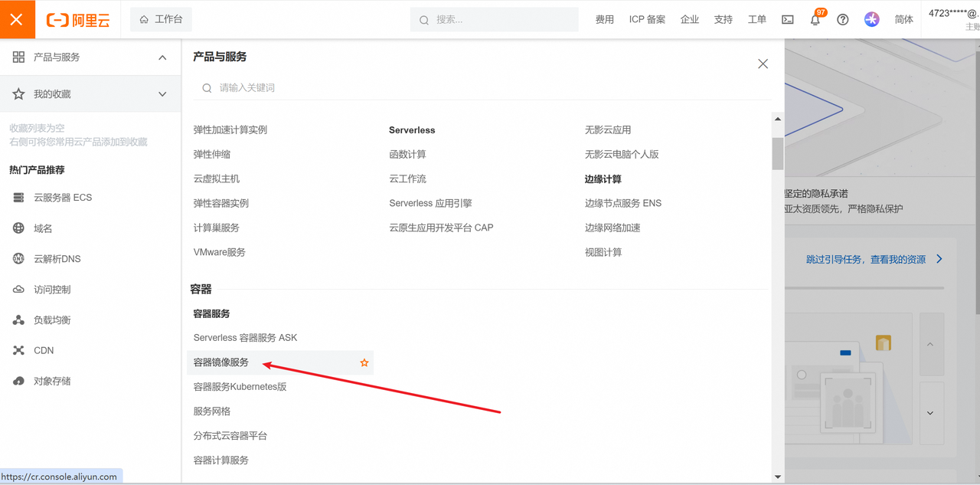Open 函数计算 product
Screen dimensions: 980x485
[407, 155]
